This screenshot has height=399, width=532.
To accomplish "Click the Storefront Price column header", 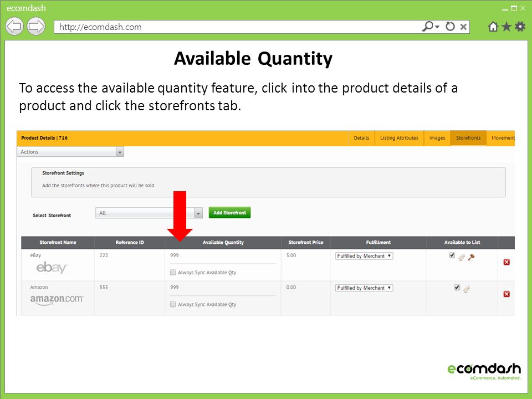I will (x=306, y=243).
